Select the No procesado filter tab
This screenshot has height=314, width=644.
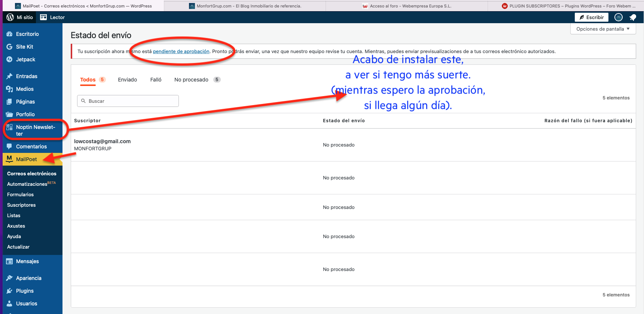coord(191,80)
